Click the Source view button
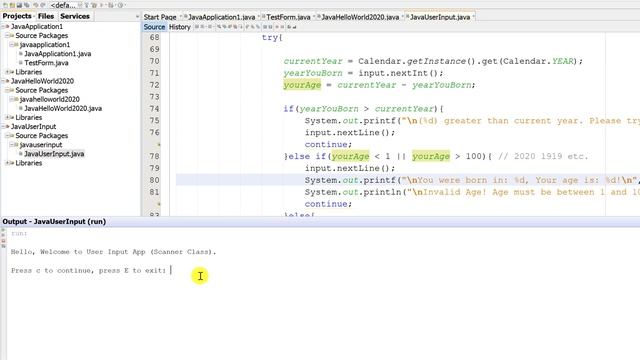 [x=154, y=27]
